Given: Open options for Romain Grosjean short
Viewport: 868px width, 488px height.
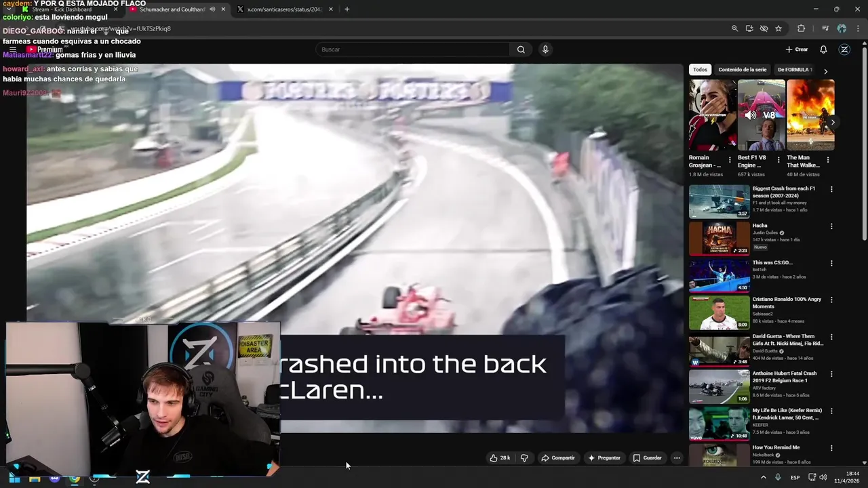Looking at the screenshot, I should (x=730, y=160).
